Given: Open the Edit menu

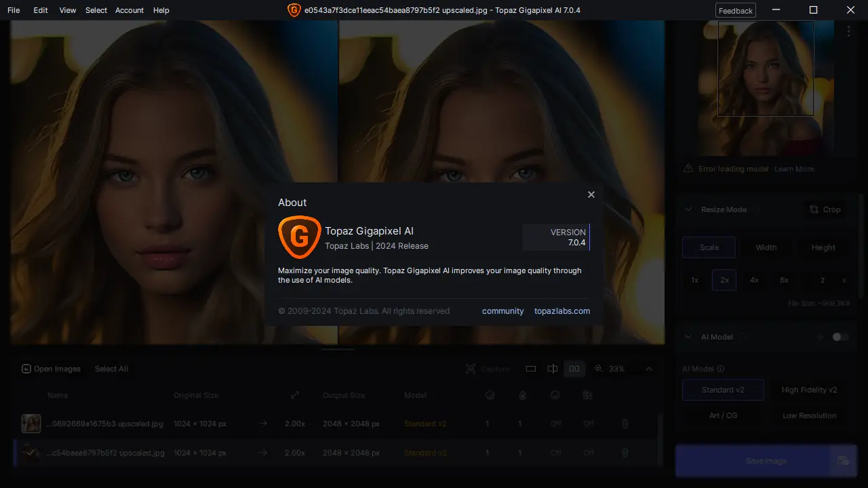Looking at the screenshot, I should [41, 10].
